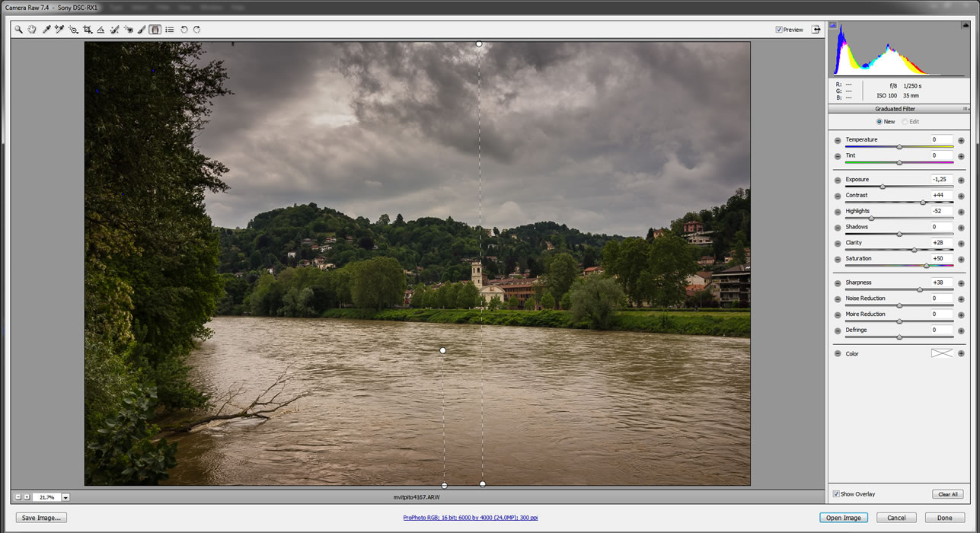Increase Temperature with plus icon
980x533 pixels.
[x=961, y=140]
